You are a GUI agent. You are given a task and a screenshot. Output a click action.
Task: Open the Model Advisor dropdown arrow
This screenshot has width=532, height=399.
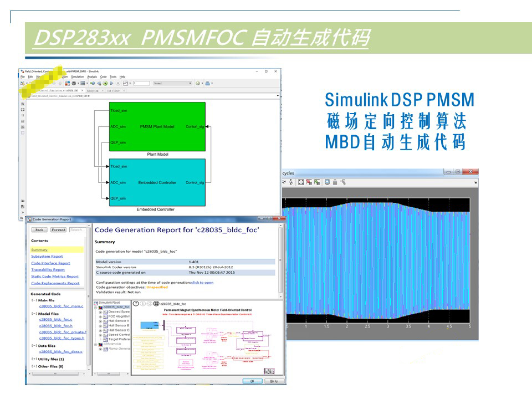pos(202,83)
